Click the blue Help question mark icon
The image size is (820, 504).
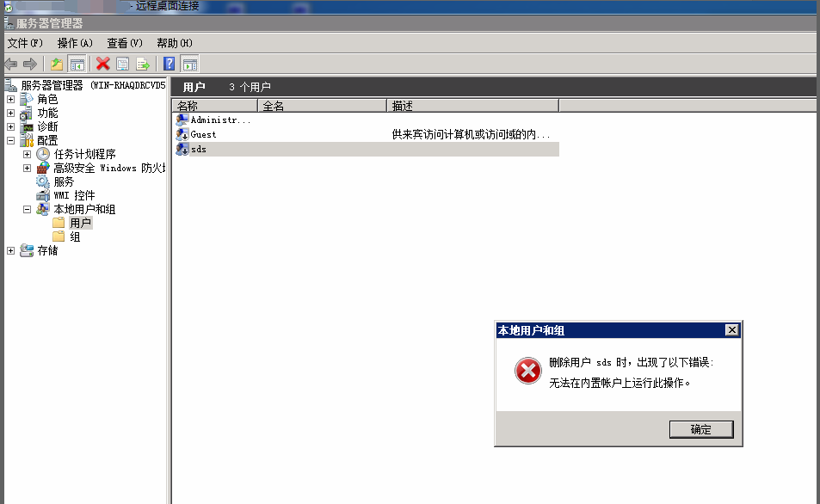pos(170,64)
